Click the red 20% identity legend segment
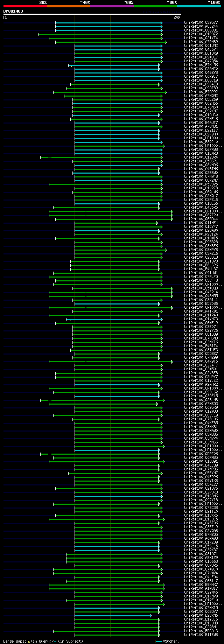This screenshot has width=224, height=644. coord(25,6)
